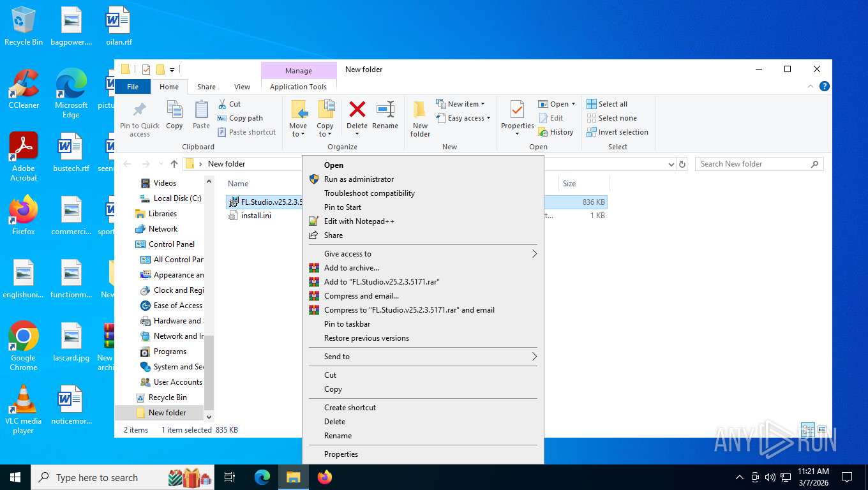Click the Explorer Help icon
This screenshot has height=490, width=868.
pos(825,86)
